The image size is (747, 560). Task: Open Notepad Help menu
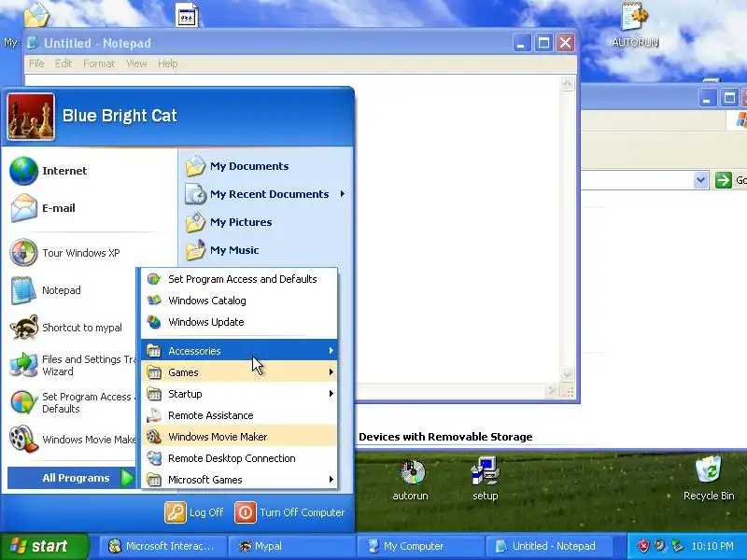click(168, 63)
